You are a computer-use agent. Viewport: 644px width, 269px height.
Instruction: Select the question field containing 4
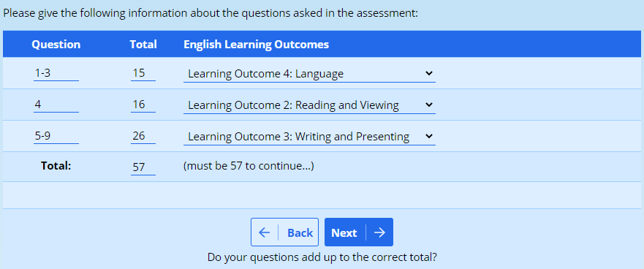tap(56, 105)
